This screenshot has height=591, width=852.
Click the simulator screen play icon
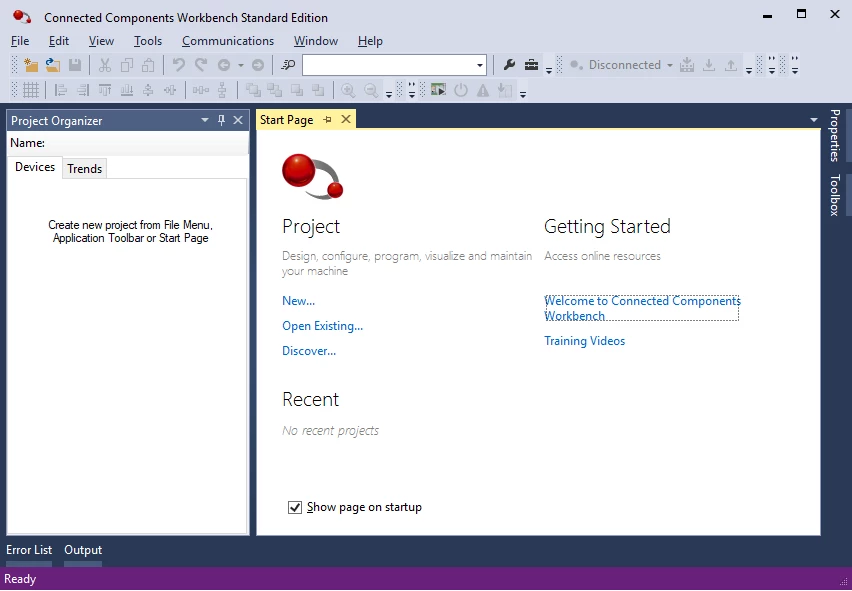coord(438,90)
